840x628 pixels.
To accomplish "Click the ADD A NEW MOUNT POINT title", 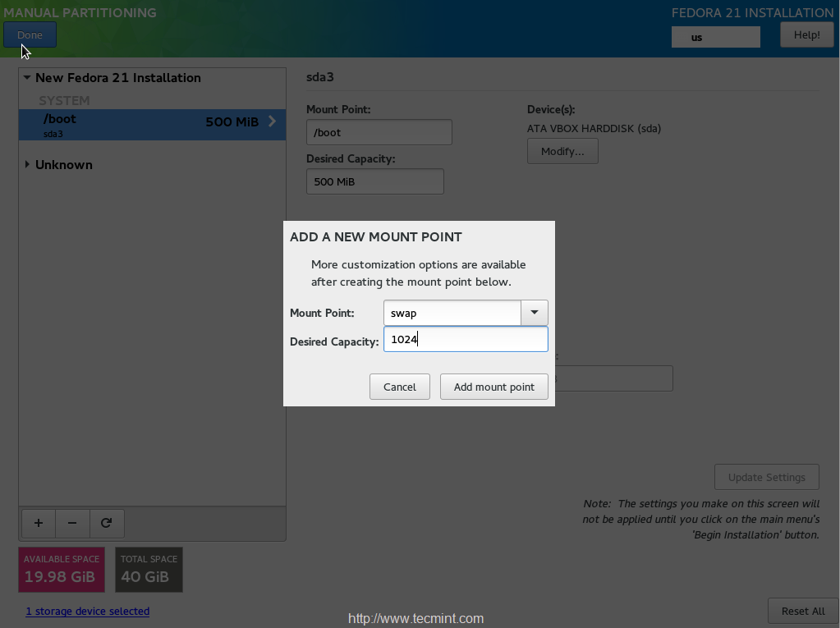I will click(375, 236).
